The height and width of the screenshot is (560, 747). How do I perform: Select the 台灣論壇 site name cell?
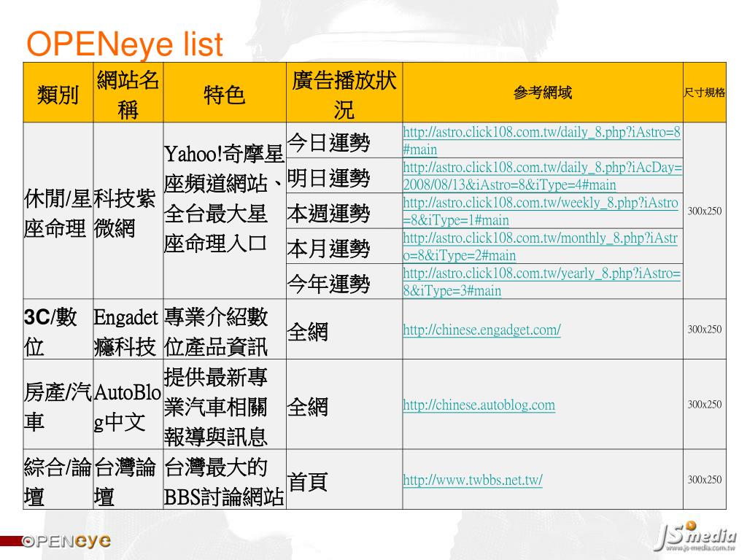(x=128, y=479)
